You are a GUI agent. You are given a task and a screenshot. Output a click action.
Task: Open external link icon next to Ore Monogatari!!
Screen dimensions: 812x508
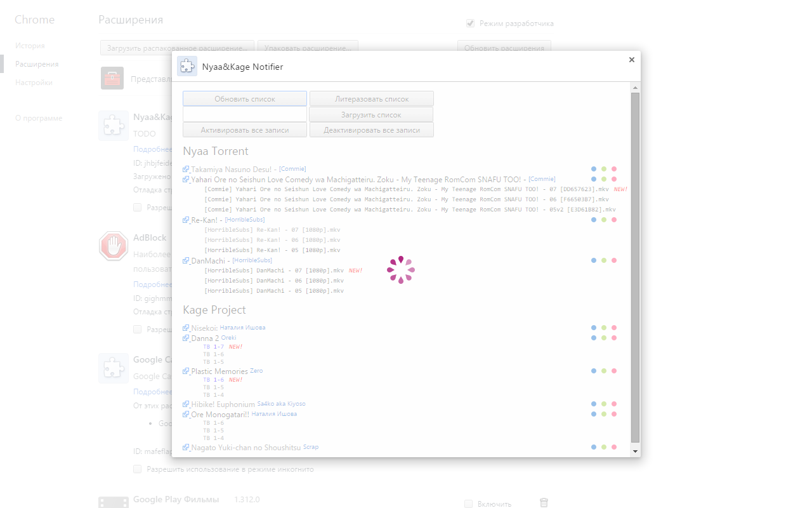[186, 415]
